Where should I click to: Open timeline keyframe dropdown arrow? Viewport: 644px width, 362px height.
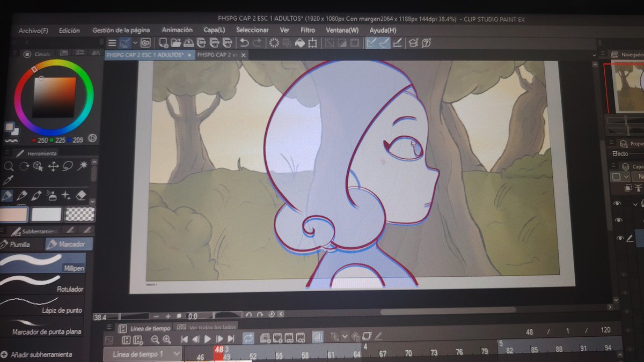tap(345, 337)
